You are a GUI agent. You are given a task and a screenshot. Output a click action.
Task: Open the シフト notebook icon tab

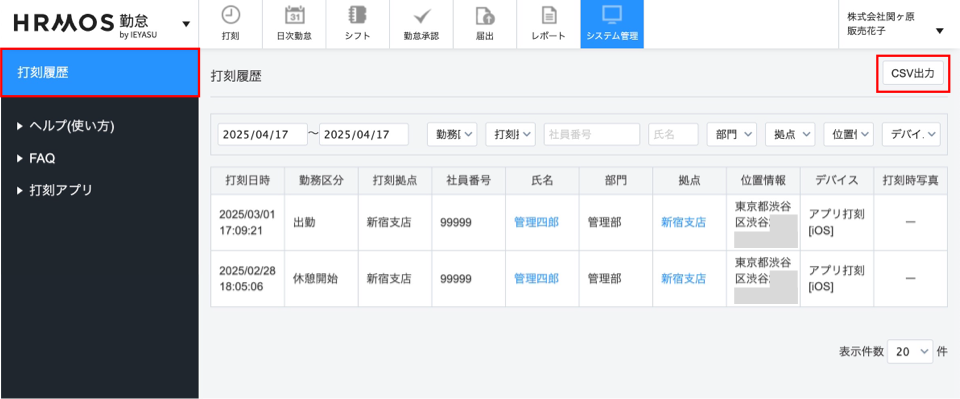[358, 24]
